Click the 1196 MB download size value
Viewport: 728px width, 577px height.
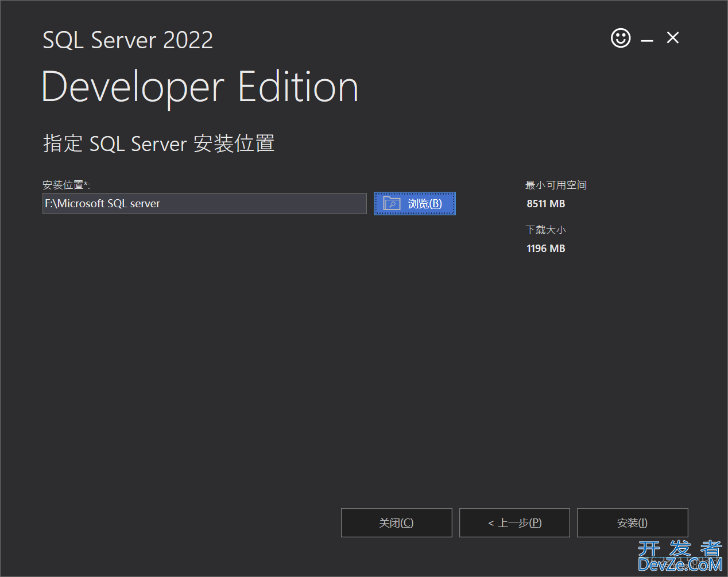click(545, 249)
